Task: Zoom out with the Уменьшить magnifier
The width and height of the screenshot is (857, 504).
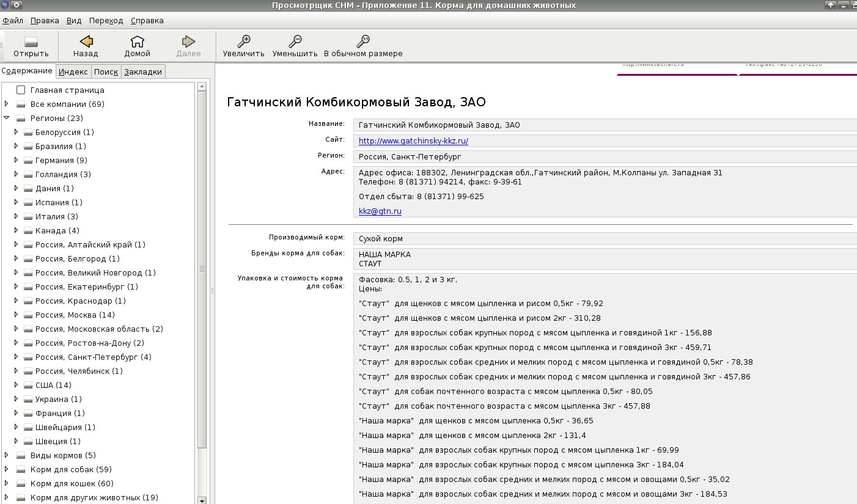Action: (x=295, y=42)
